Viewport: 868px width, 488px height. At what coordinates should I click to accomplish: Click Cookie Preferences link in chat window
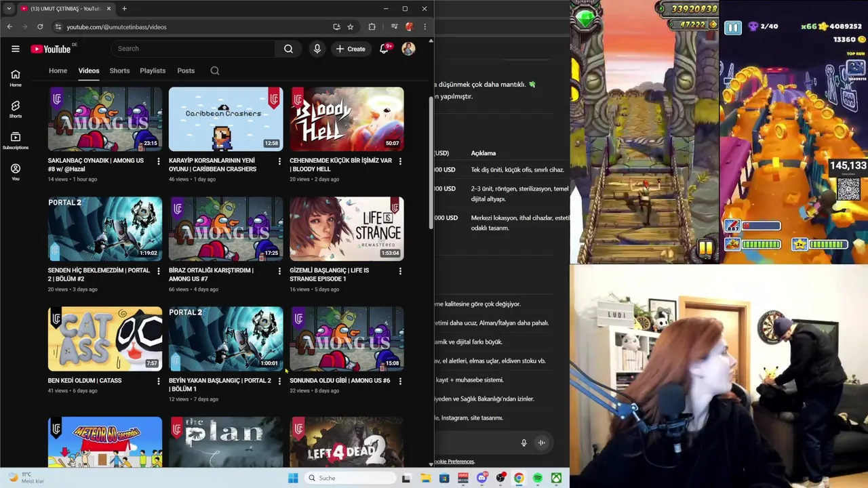[454, 462]
